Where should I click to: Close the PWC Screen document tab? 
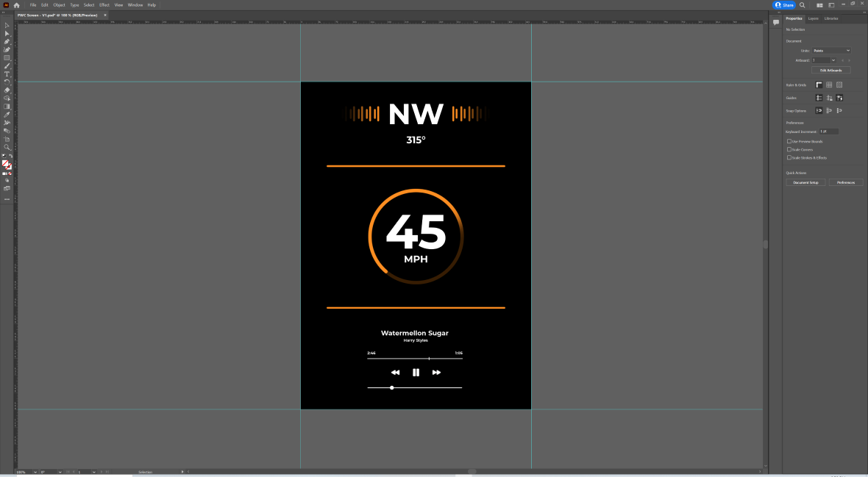tap(104, 15)
